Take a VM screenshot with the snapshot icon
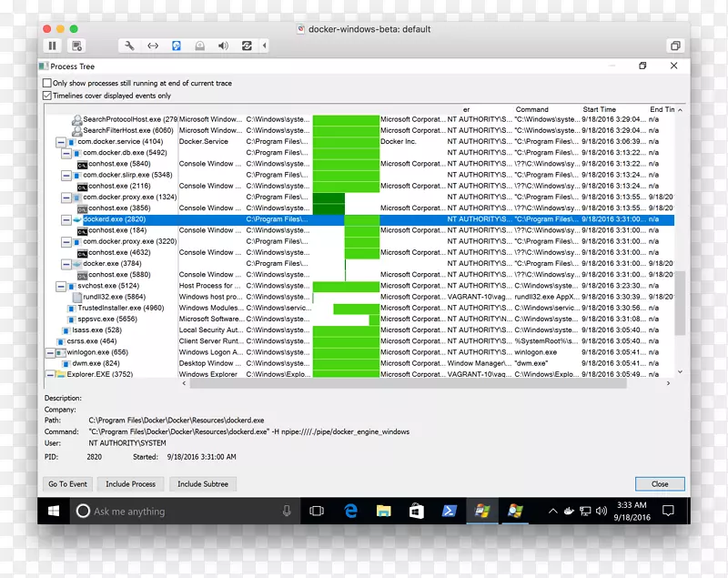728x578 pixels. tap(76, 46)
